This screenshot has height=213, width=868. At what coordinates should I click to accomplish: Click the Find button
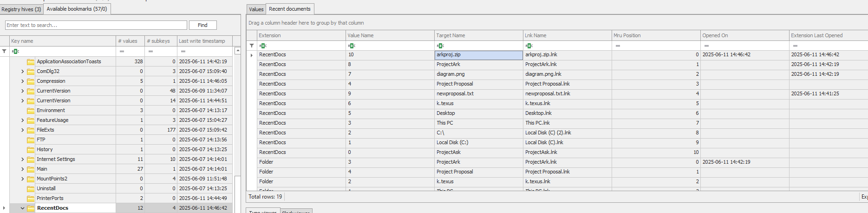click(203, 25)
